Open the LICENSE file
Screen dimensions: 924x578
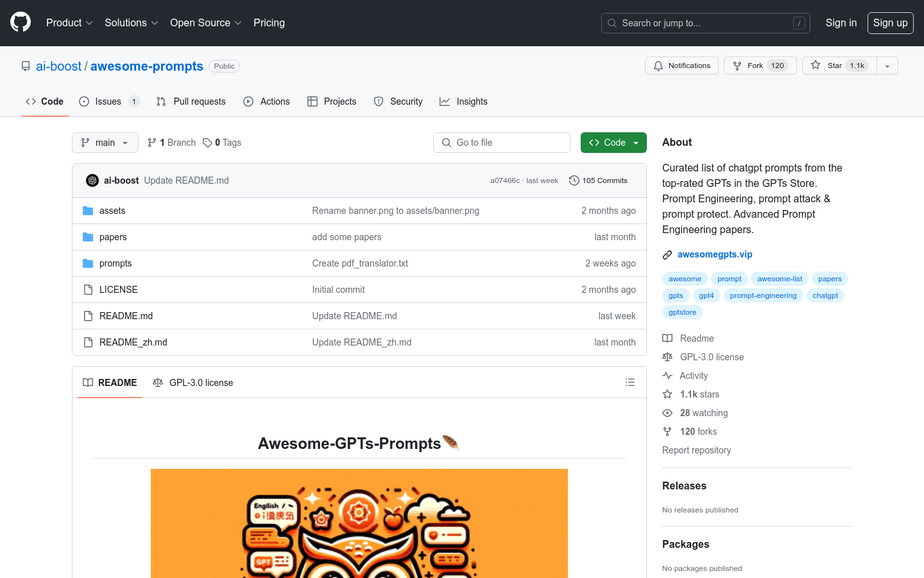point(119,290)
